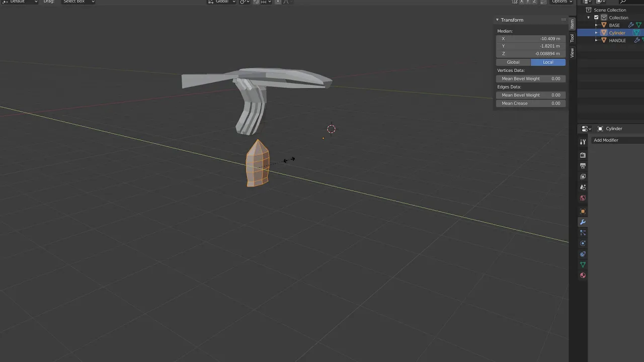The image size is (644, 362).
Task: Open the World properties tab
Action: tap(583, 198)
